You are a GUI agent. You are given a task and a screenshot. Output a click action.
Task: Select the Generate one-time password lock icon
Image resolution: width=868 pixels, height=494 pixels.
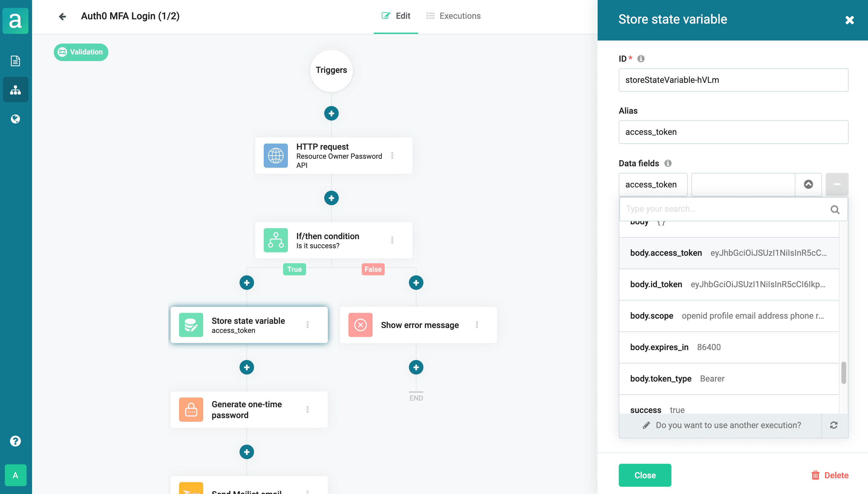191,410
